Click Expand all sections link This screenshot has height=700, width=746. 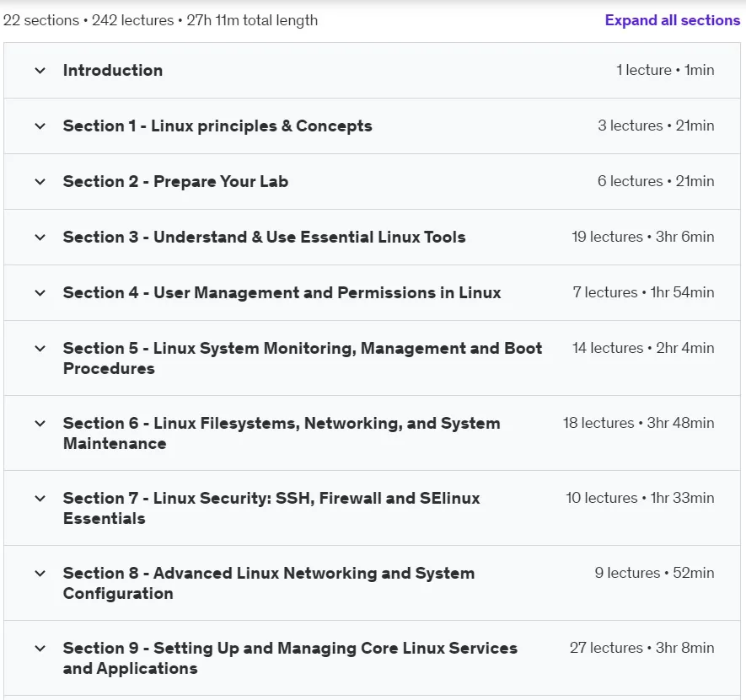coord(673,20)
